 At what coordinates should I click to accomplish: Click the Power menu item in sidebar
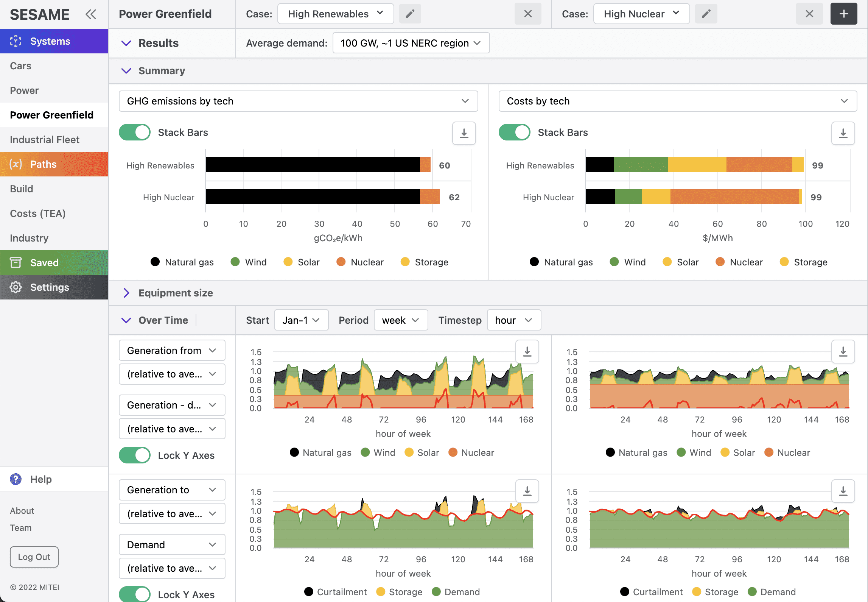(x=24, y=90)
